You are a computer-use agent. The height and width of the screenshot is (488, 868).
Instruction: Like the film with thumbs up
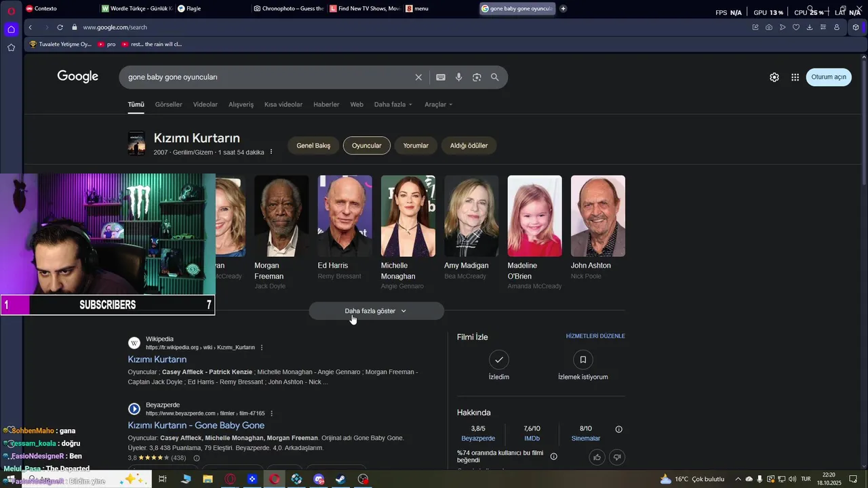pyautogui.click(x=597, y=457)
